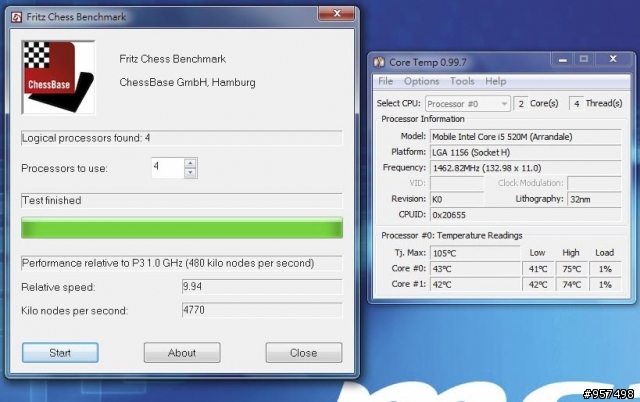Viewport: 640px width, 402px height.
Task: Maximize the Core Temp window
Action: pyautogui.click(x=584, y=60)
